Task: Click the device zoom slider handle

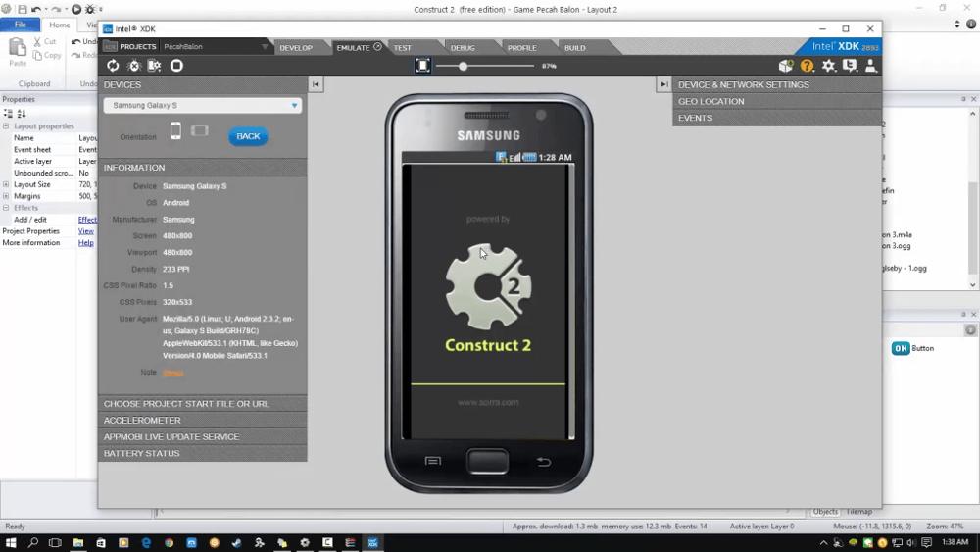Action: click(x=464, y=67)
